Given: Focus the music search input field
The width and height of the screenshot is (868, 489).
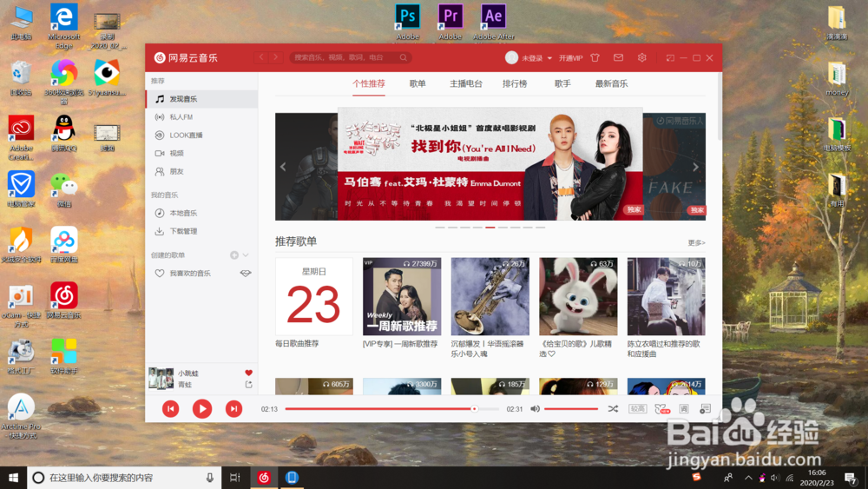Looking at the screenshot, I should pyautogui.click(x=343, y=57).
